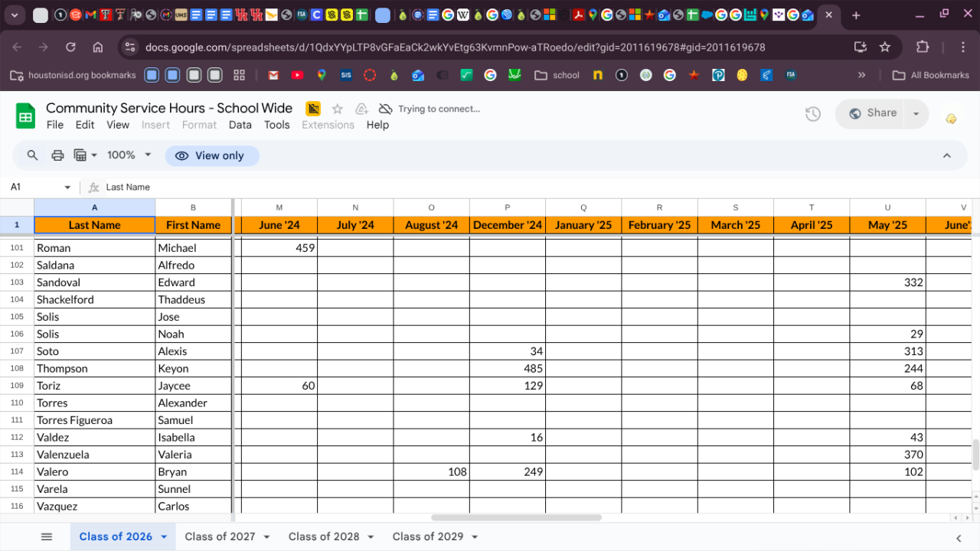980x551 pixels.
Task: Open a new browser tab
Action: (x=856, y=15)
